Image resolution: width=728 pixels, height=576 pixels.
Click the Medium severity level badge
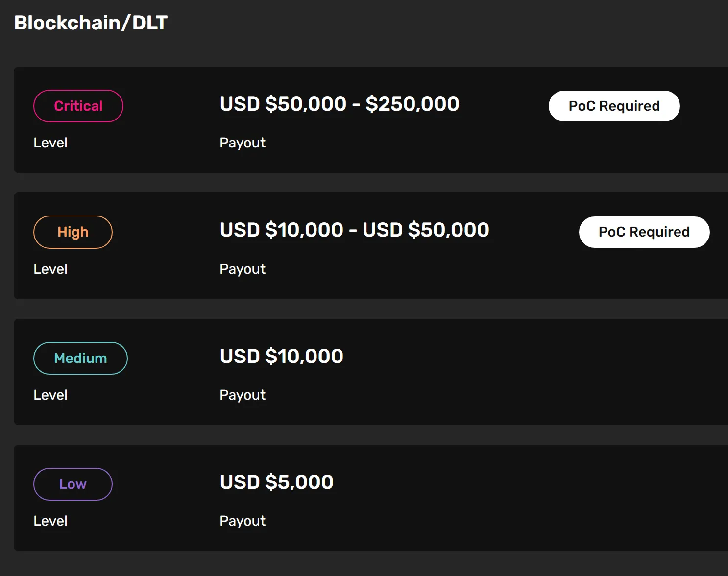click(x=80, y=358)
